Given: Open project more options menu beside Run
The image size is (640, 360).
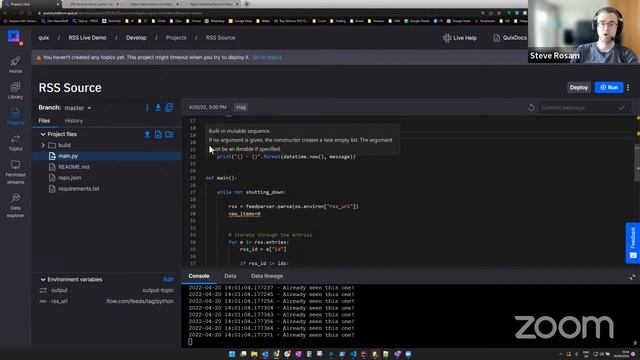Looking at the screenshot, I should coord(628,87).
